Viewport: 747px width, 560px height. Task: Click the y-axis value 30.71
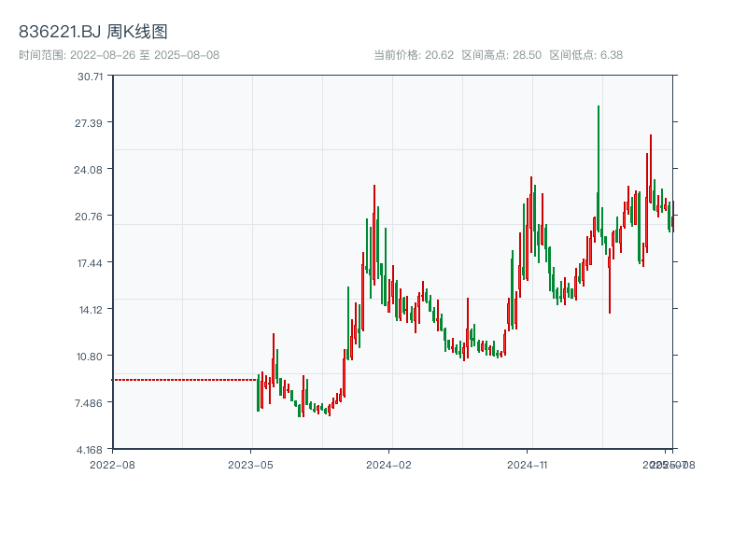tap(90, 77)
